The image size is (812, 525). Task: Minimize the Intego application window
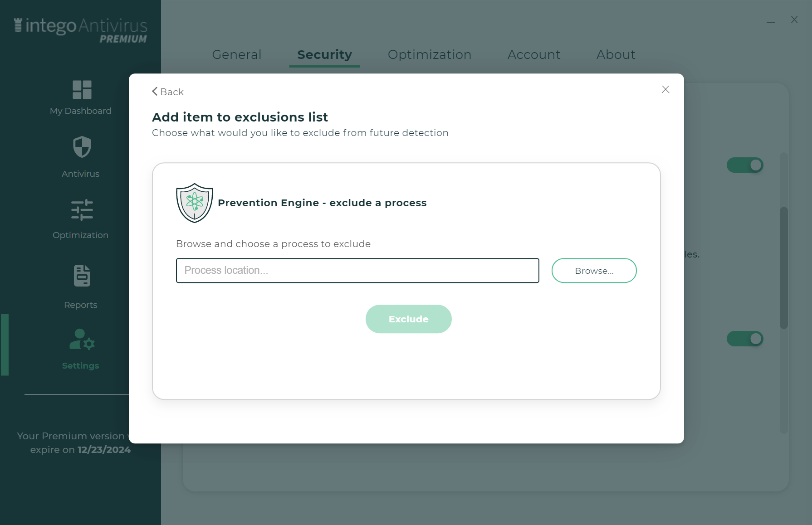click(771, 20)
